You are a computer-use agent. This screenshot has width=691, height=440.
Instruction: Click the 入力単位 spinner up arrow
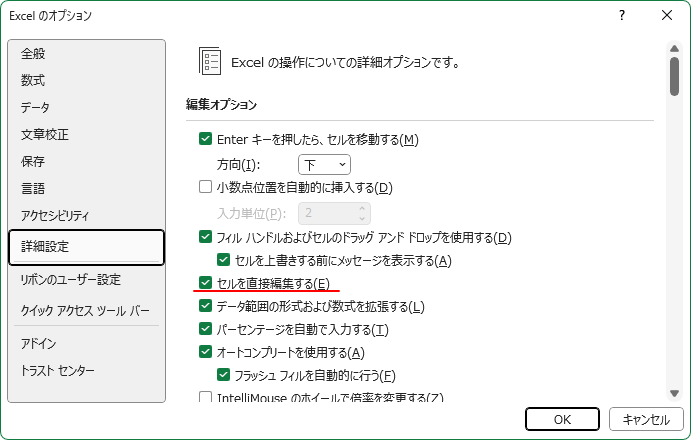point(362,208)
